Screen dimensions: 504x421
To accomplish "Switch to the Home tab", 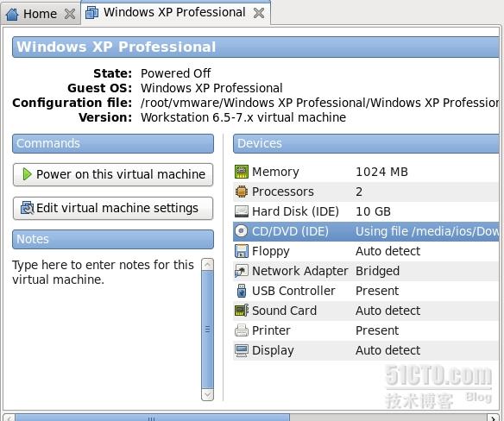I will 40,14.
